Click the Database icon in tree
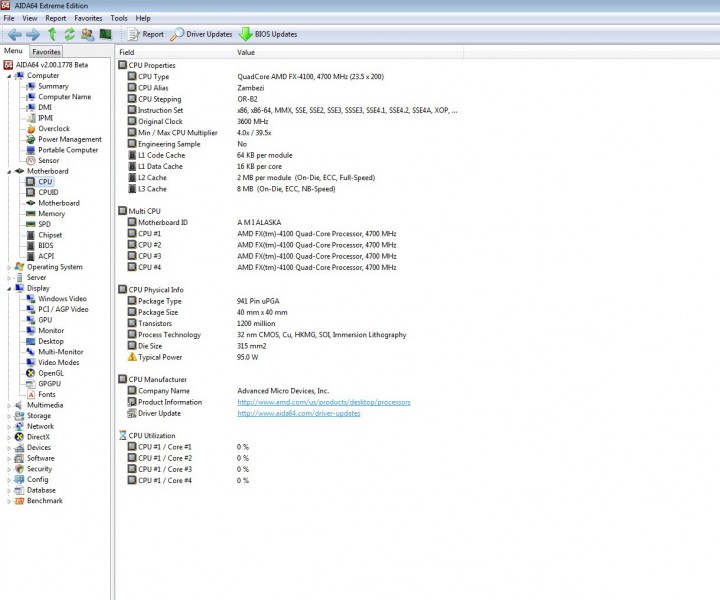720x600 pixels. (x=19, y=490)
